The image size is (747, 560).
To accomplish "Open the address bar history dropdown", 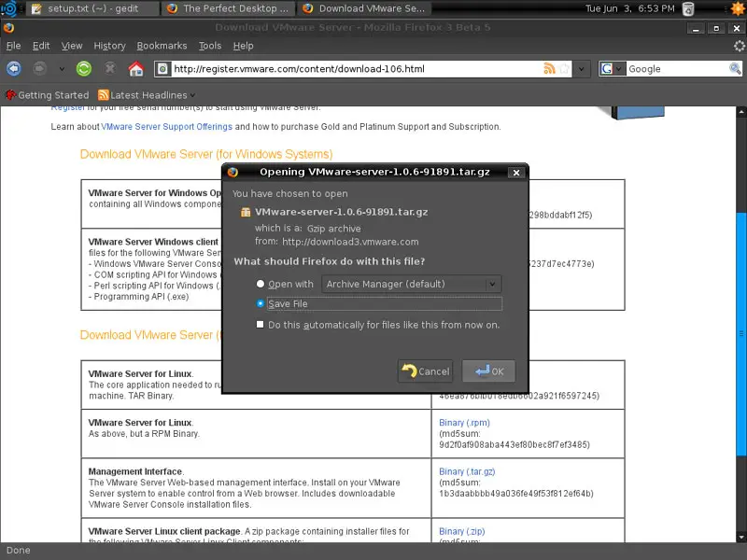I will tap(581, 68).
